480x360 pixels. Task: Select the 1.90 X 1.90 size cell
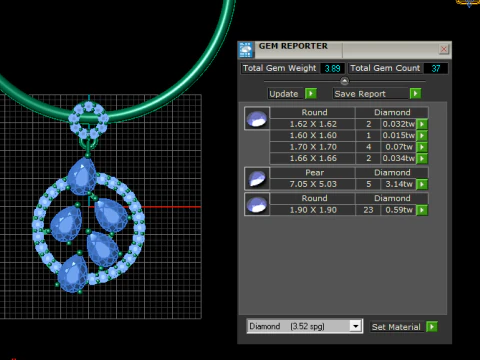point(313,210)
